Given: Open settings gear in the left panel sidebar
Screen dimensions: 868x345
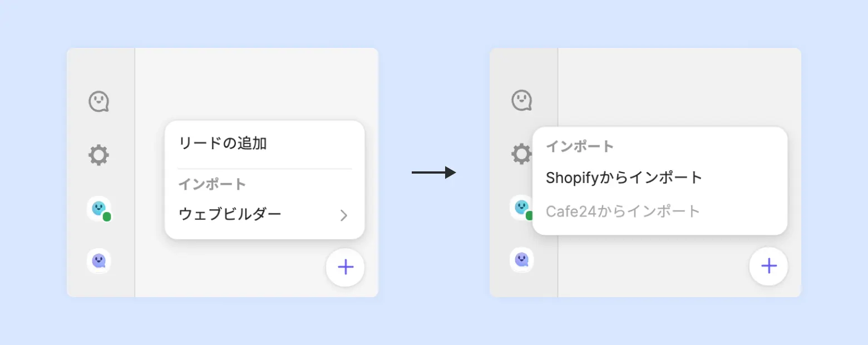Looking at the screenshot, I should (99, 155).
